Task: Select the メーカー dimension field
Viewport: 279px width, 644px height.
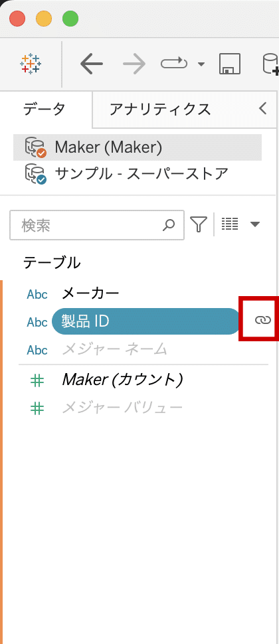Action: 90,293
